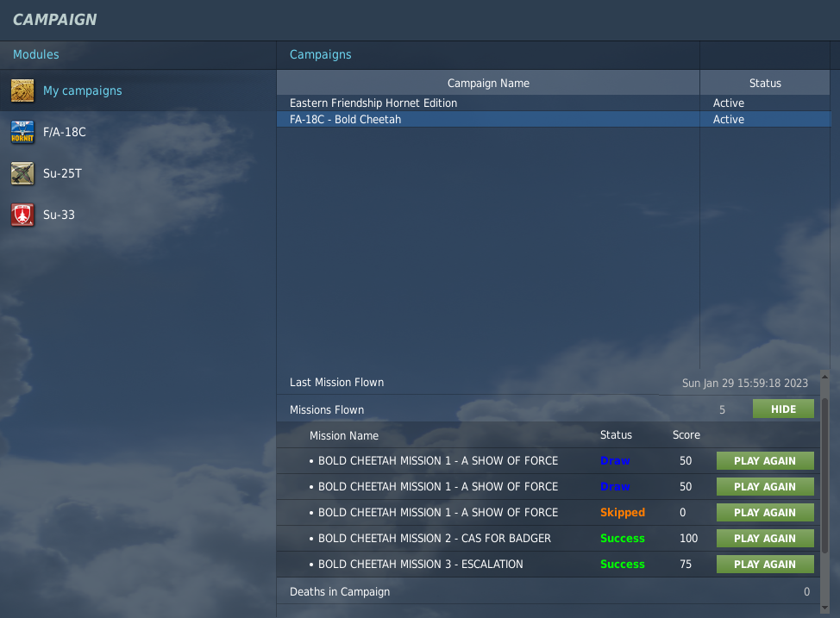Select the F/A-18C Hornet module icon

pos(22,132)
